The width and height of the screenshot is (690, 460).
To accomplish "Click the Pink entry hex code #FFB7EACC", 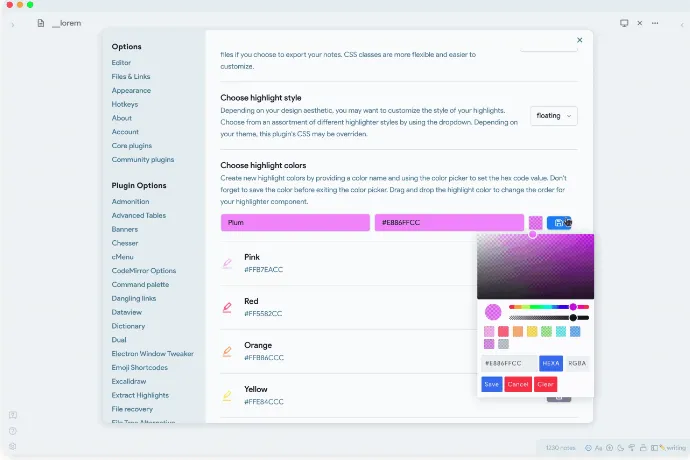I will coord(264,269).
